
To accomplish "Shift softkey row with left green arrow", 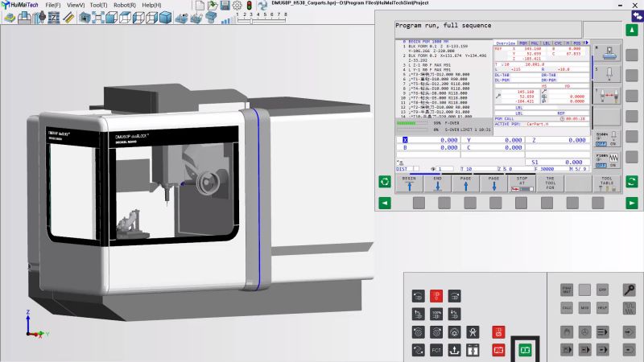I will (x=386, y=203).
